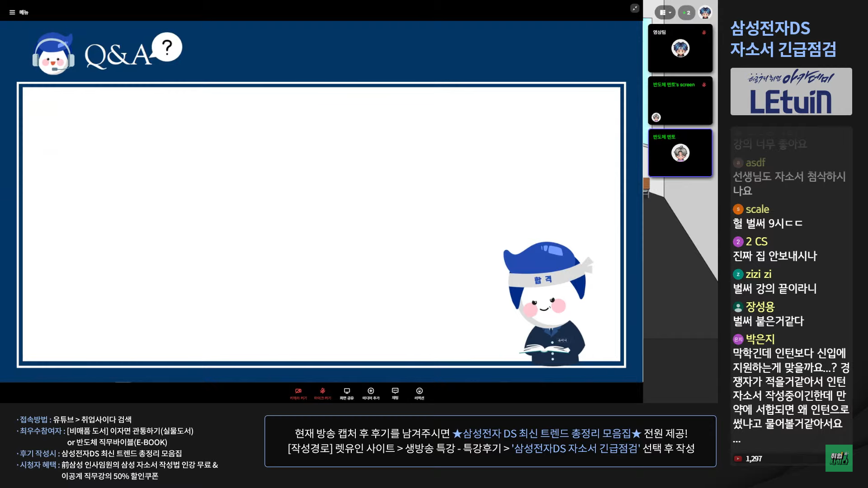Click the 취업사이다 green logo badge
The width and height of the screenshot is (868, 488).
pyautogui.click(x=839, y=458)
